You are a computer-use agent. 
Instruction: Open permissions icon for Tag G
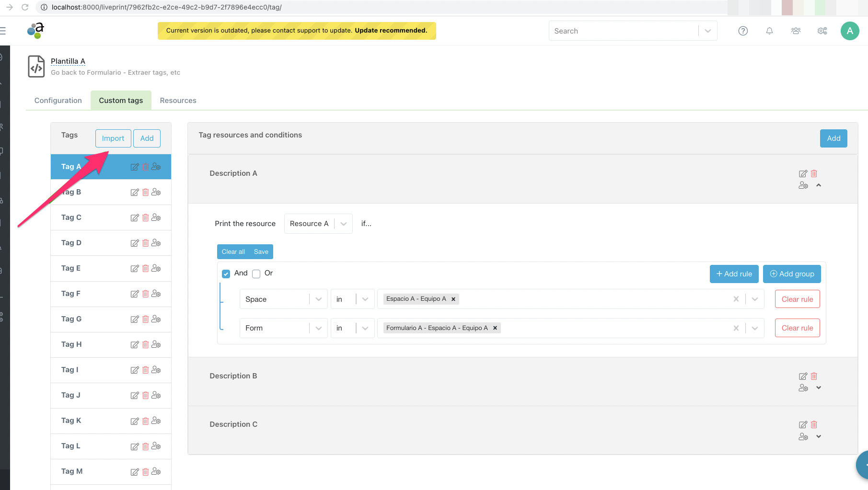pyautogui.click(x=156, y=319)
